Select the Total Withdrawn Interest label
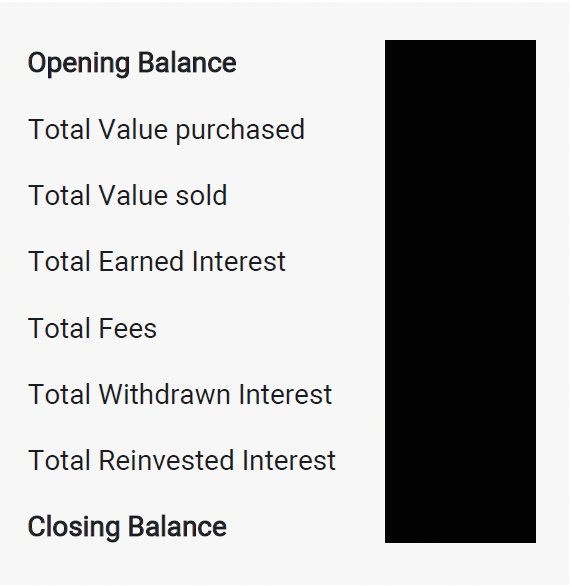572x587 pixels. click(180, 394)
